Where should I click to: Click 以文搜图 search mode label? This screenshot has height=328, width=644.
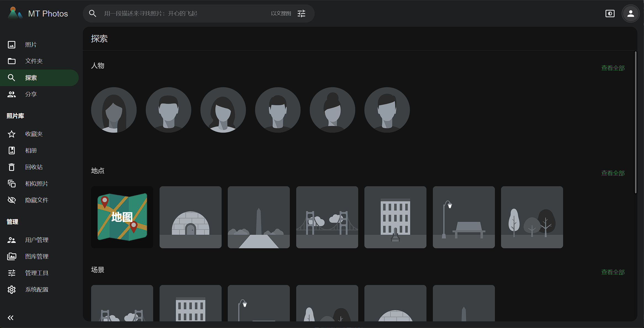tap(281, 14)
